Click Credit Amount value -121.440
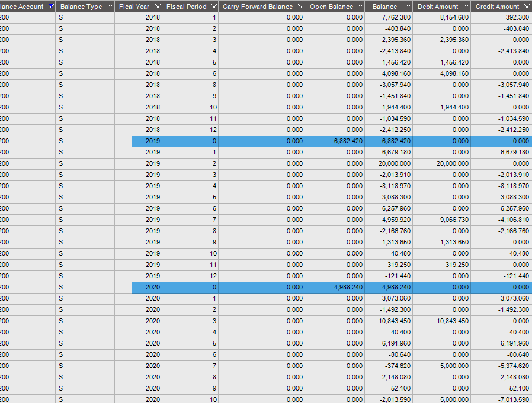This screenshot has width=532, height=403. click(516, 276)
